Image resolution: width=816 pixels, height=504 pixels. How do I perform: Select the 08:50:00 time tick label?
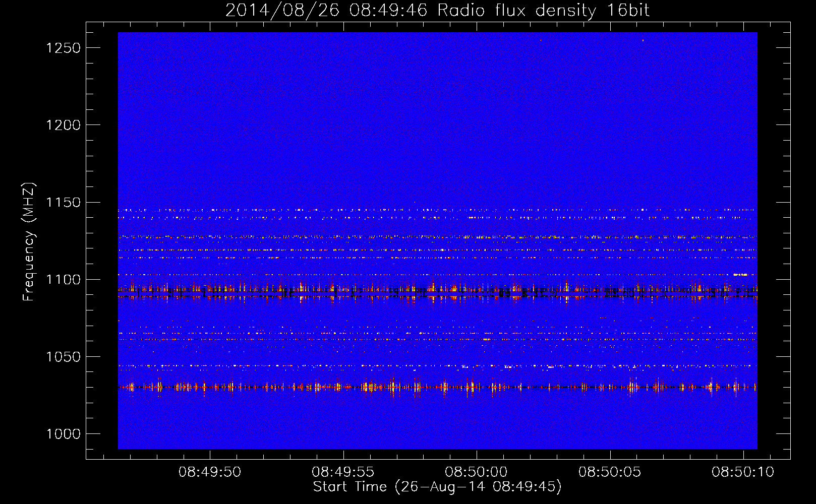pos(476,472)
